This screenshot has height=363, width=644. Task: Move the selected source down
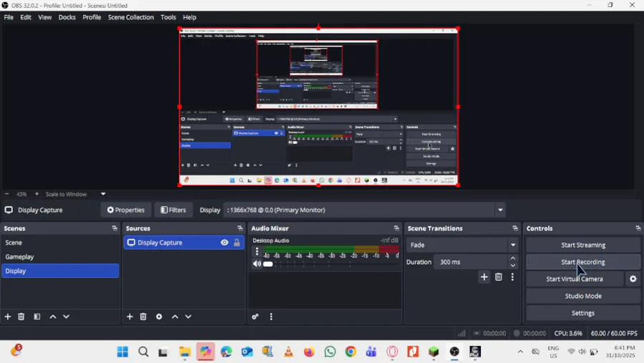(x=188, y=316)
